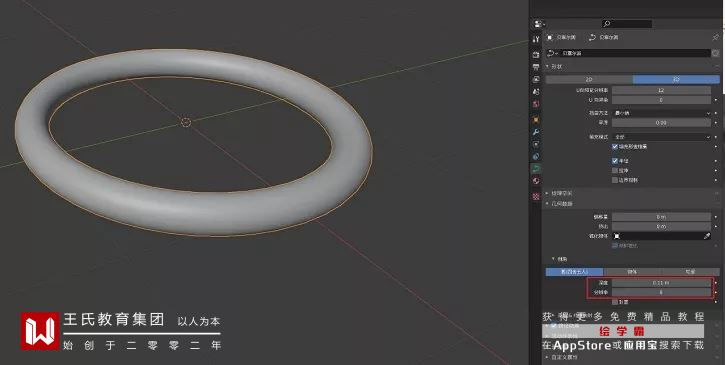Click the animate dot beside Extrude field
Viewport: 725px width, 365px height.
coord(716,226)
